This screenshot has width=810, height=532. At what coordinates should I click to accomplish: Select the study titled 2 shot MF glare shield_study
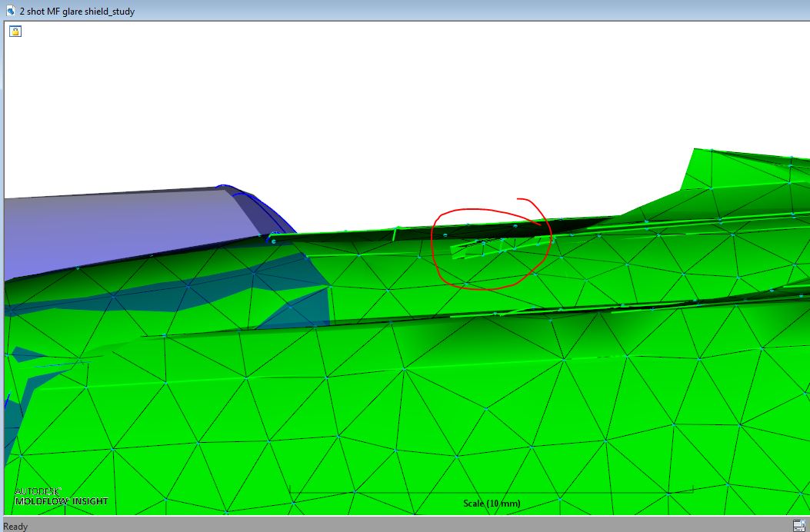tap(75, 11)
